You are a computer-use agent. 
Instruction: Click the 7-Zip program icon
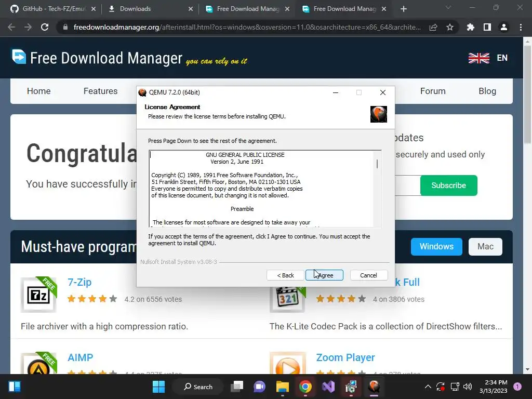tap(38, 295)
